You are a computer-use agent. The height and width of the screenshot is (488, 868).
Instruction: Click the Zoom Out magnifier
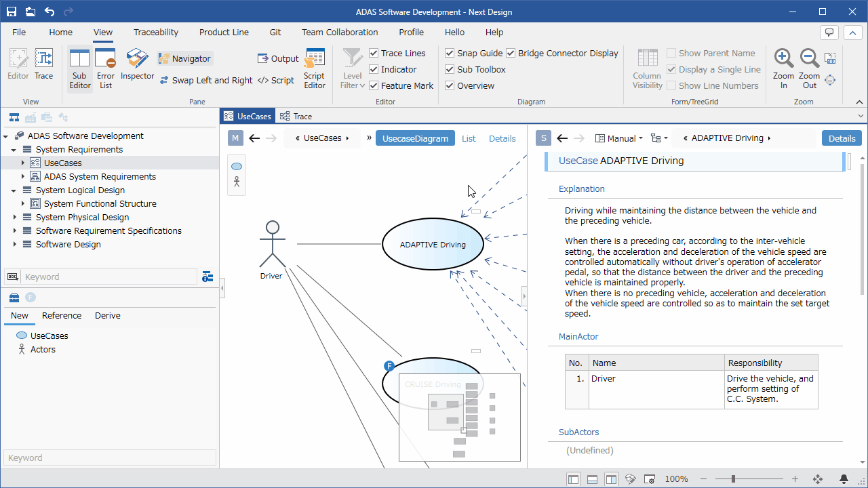810,68
